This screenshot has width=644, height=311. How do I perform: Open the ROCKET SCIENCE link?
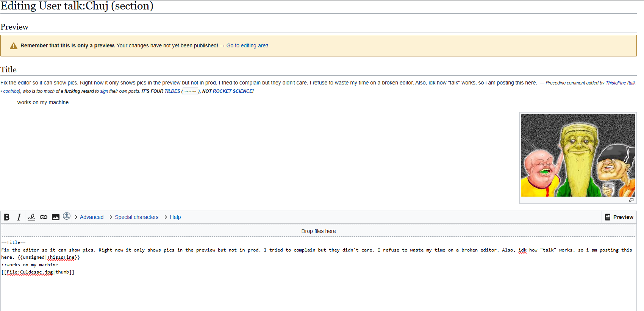pos(233,91)
